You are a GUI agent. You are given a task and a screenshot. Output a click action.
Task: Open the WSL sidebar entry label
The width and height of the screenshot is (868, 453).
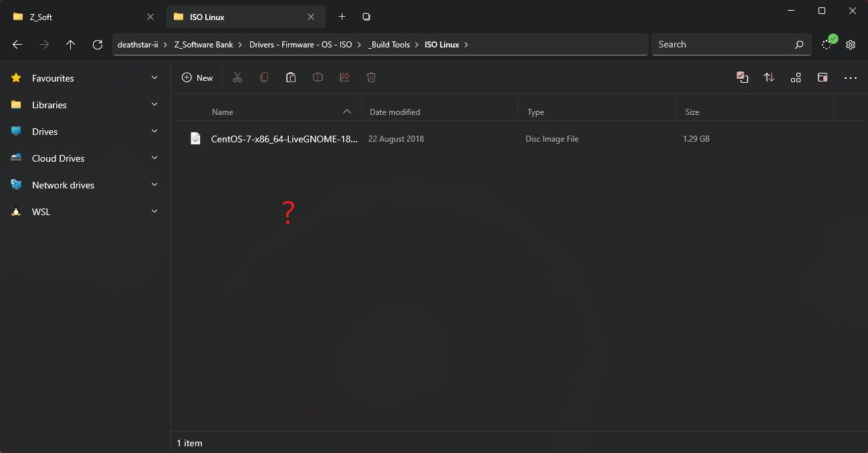[41, 212]
